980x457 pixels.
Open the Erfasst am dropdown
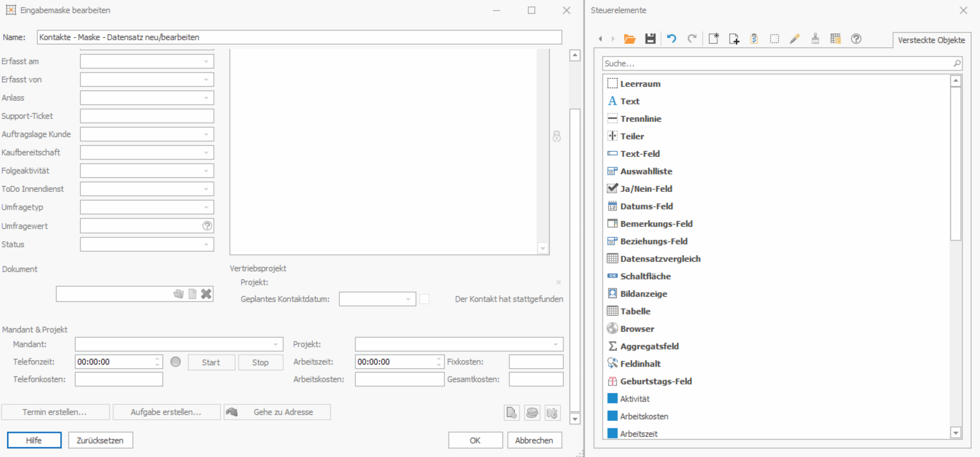(206, 62)
